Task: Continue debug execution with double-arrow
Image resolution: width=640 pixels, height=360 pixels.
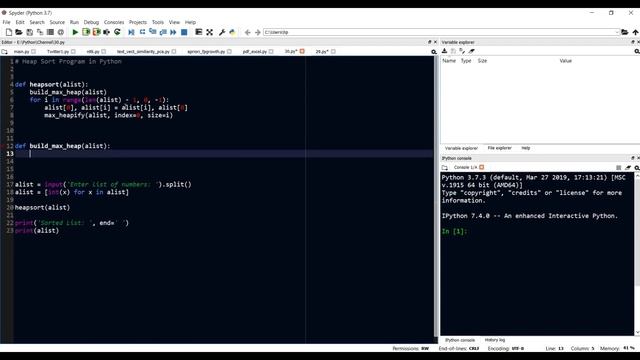Action: [x=173, y=32]
